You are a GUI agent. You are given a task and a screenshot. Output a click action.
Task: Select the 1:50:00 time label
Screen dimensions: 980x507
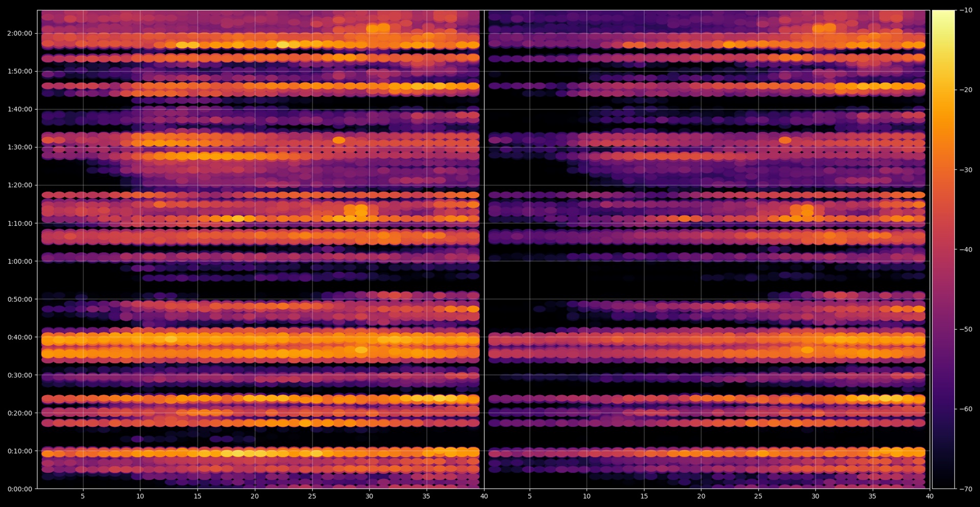[20, 71]
